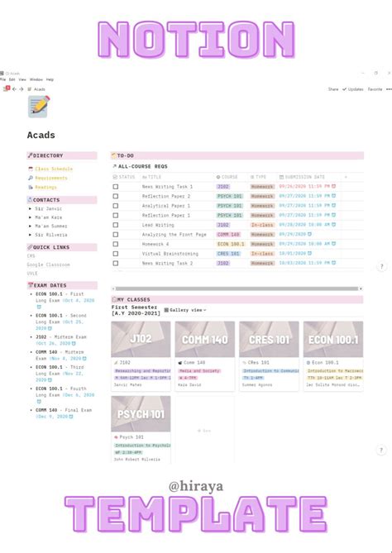Open the three-dots page options menu
This screenshot has height=553, width=392.
coord(390,89)
